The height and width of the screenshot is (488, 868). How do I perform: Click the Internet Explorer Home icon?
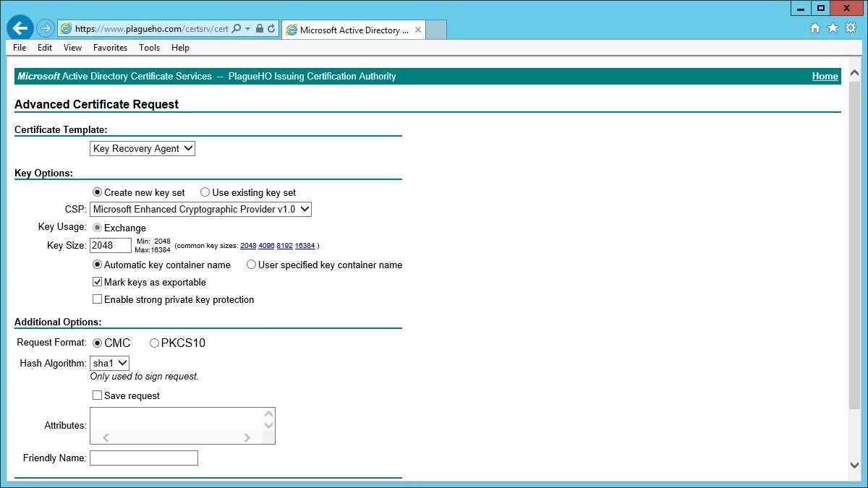(x=815, y=28)
